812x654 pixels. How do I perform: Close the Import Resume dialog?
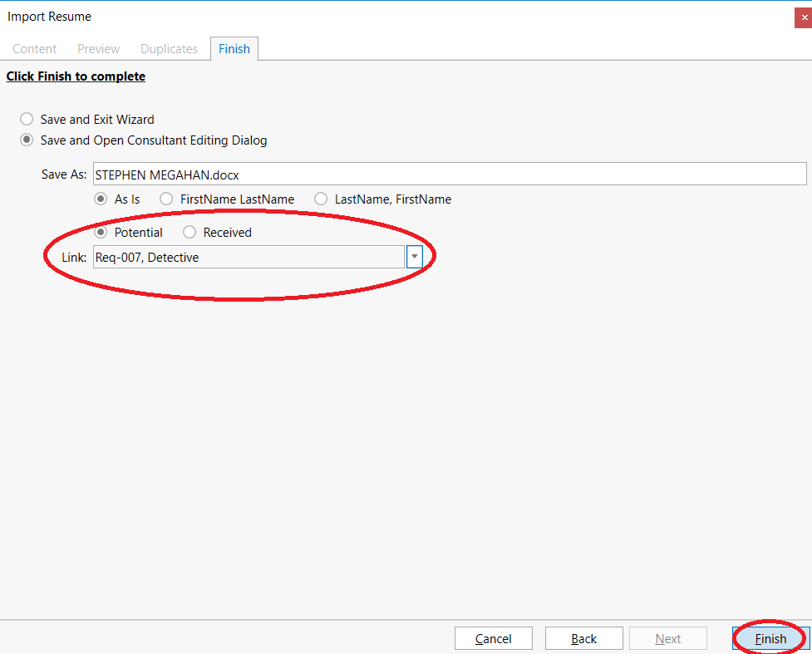pyautogui.click(x=804, y=17)
